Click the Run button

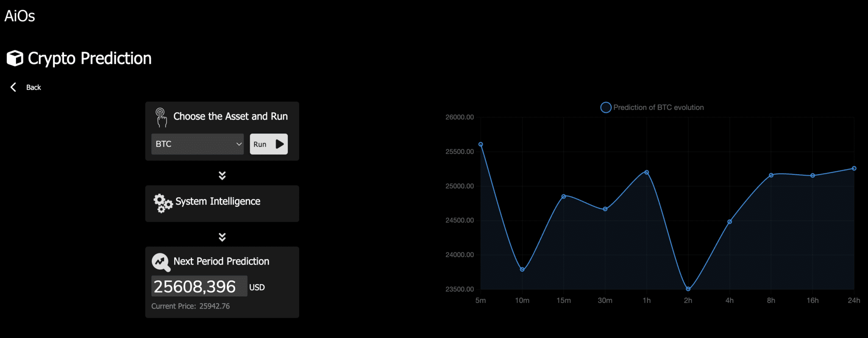pyautogui.click(x=269, y=144)
